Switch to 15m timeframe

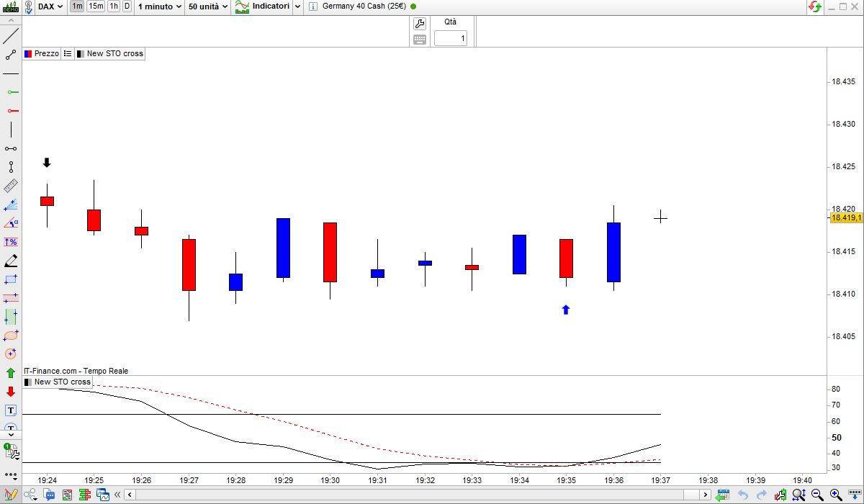click(x=96, y=6)
